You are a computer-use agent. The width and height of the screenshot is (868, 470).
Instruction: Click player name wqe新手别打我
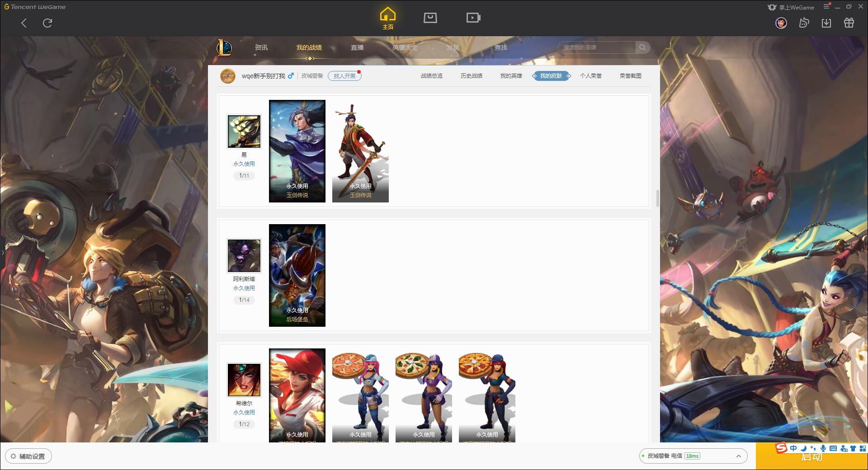point(264,76)
